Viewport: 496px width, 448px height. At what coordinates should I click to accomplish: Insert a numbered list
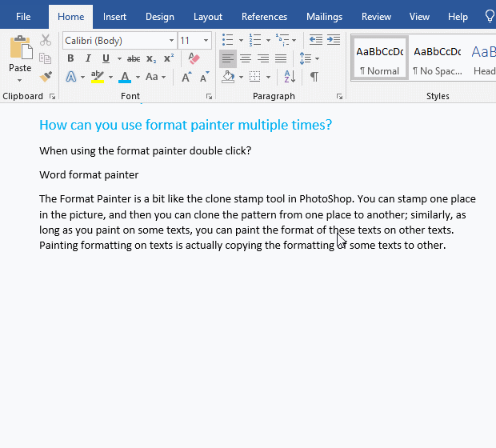point(255,40)
